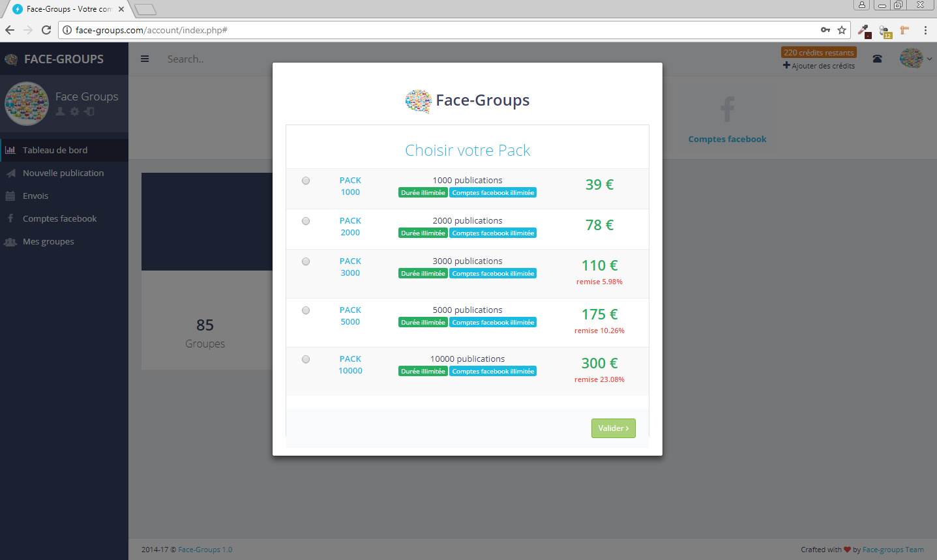The height and width of the screenshot is (560, 937).
Task: Open the Chrome three-dot menu
Action: (925, 30)
